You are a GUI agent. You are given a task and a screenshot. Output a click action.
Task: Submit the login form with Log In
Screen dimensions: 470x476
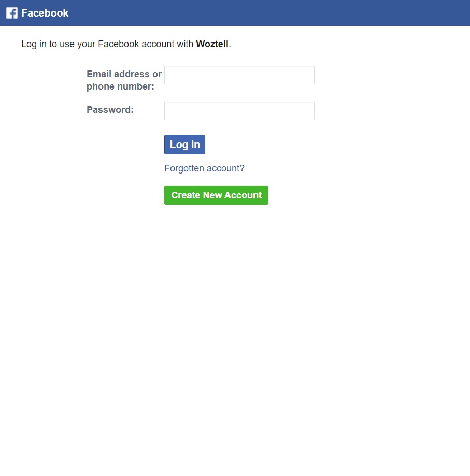[x=184, y=145]
